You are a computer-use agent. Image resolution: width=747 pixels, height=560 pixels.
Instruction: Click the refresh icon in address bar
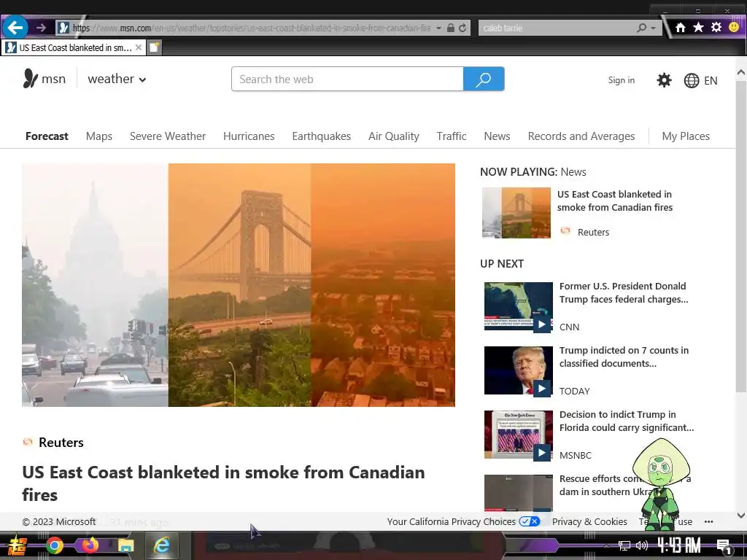pyautogui.click(x=462, y=28)
